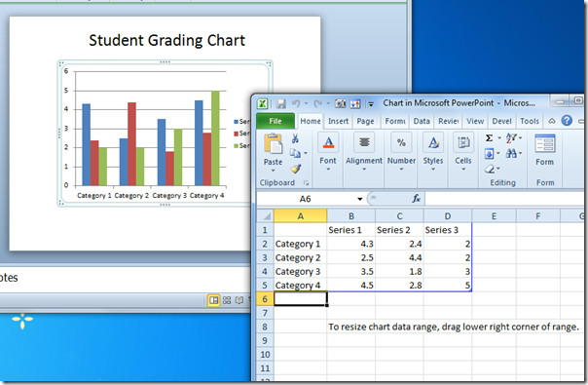Switch to Slide Sorter view button
The image size is (588, 385).
point(227,300)
